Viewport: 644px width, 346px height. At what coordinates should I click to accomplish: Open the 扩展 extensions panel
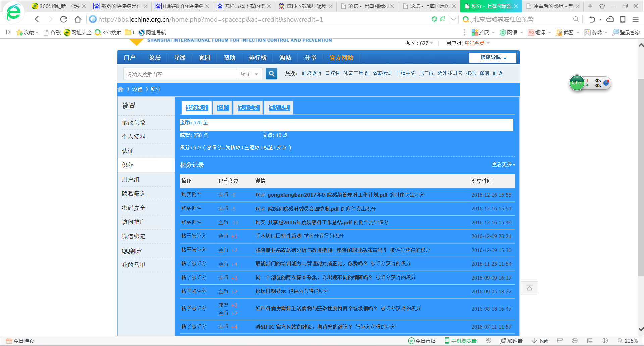[x=483, y=32]
